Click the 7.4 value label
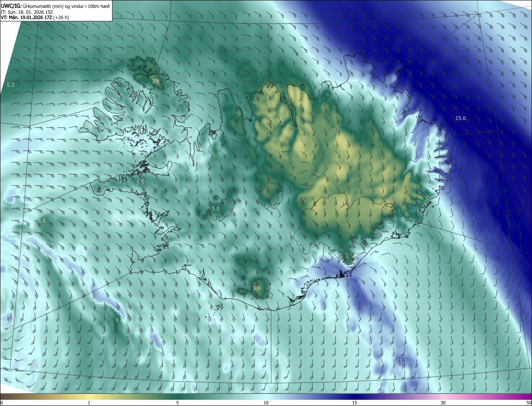 coord(195,319)
